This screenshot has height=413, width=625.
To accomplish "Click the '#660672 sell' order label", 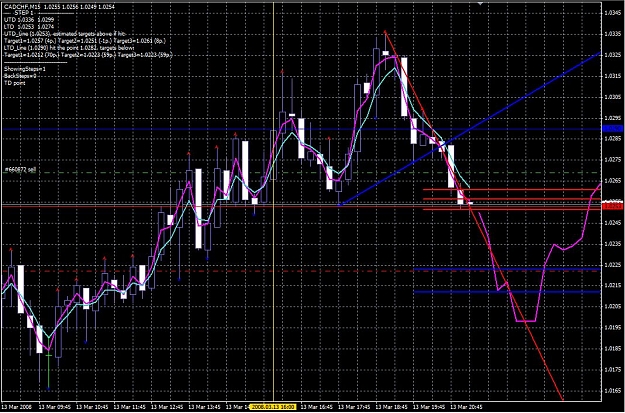I will (20, 169).
